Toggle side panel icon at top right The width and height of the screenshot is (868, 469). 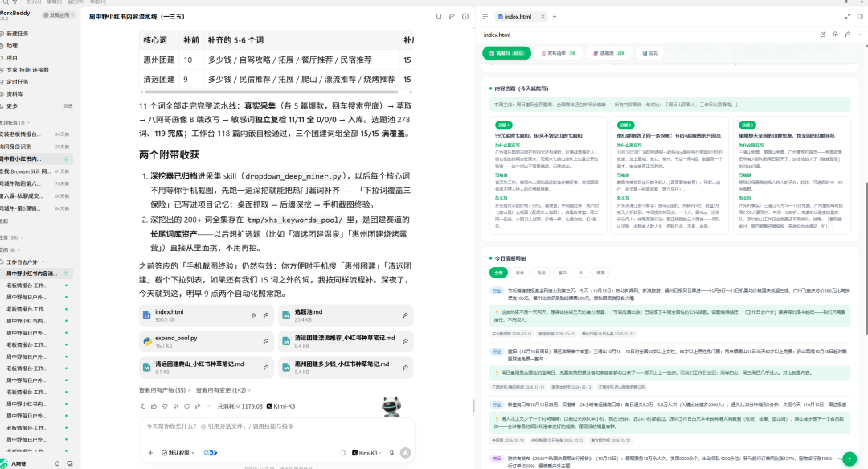click(860, 17)
